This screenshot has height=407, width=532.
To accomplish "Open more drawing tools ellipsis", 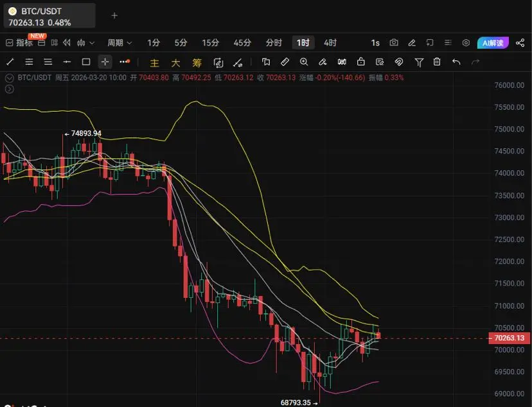I will (x=125, y=62).
